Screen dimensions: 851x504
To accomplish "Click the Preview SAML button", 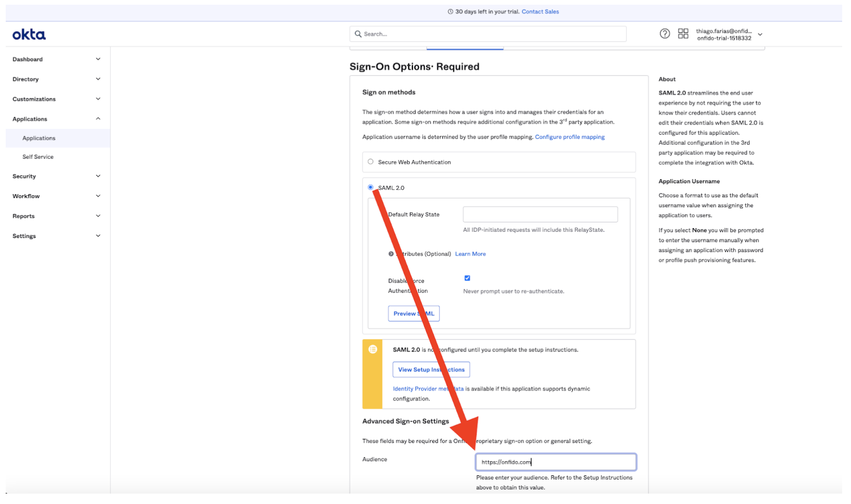I will (414, 313).
